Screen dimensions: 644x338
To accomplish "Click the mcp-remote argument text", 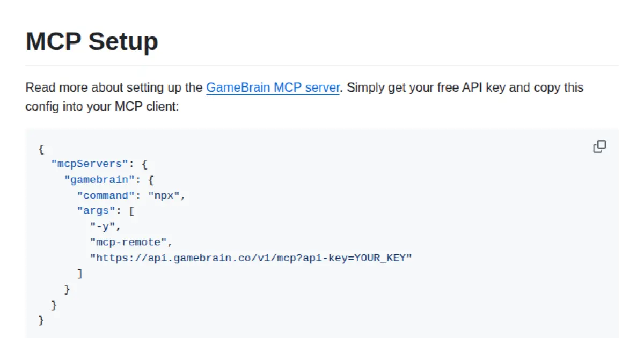I will click(129, 242).
